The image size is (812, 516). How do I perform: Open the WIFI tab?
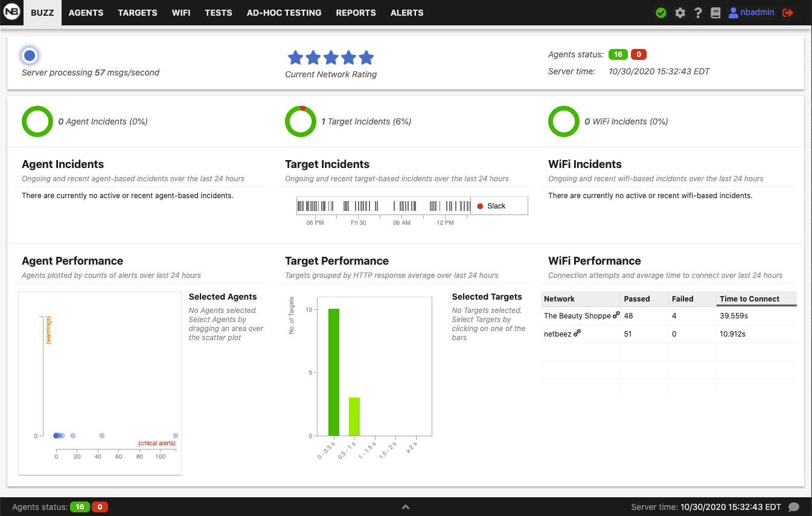click(181, 12)
